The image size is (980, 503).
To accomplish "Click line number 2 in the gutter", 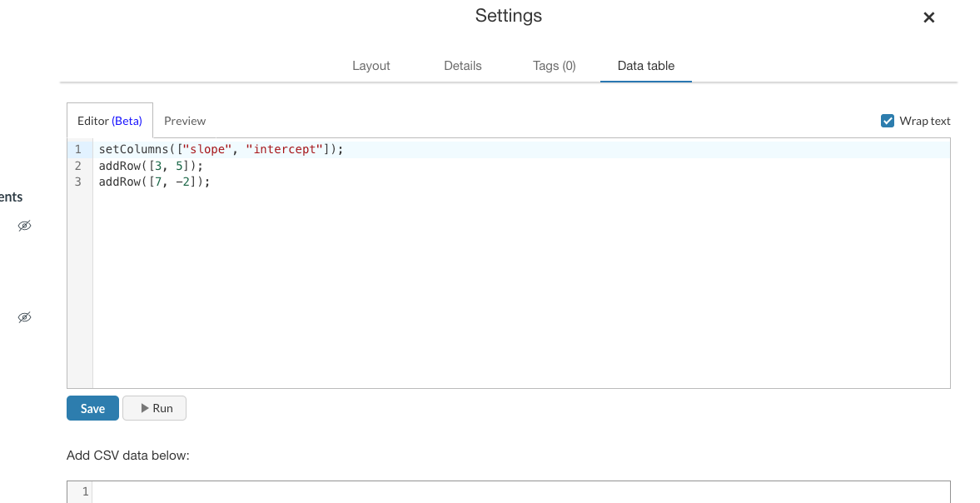I will point(77,165).
